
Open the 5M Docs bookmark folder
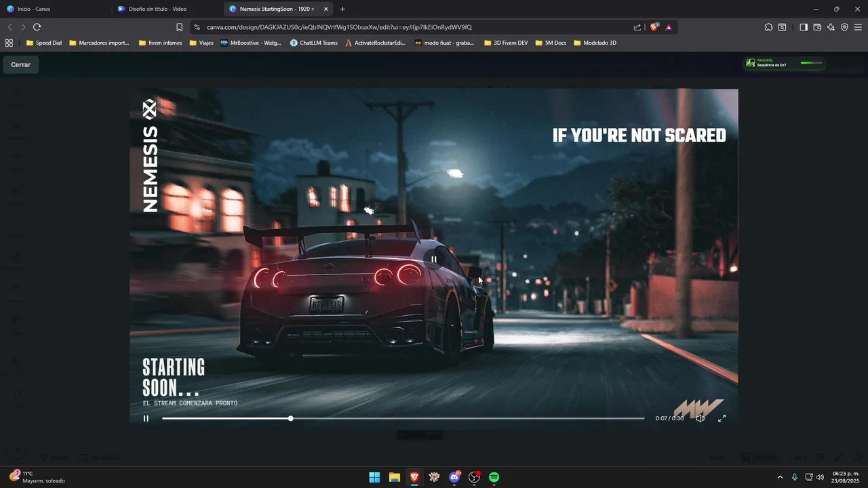click(551, 43)
